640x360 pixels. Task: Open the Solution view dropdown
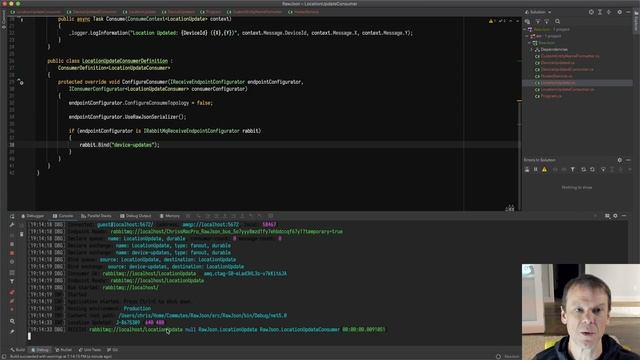click(x=538, y=12)
